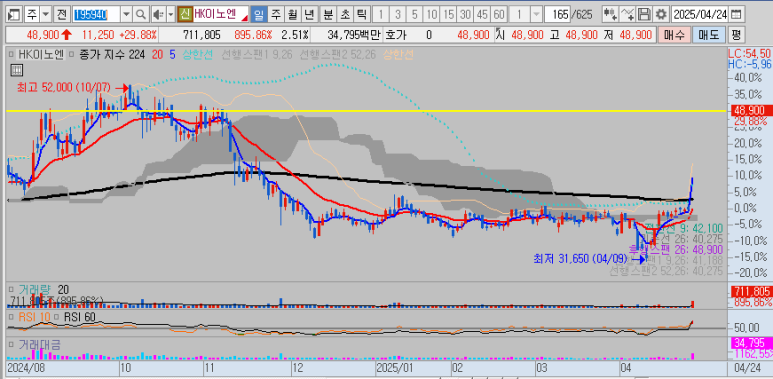Open the stock search magnifier icon
Screen dimensions: 773x379
pos(141,15)
